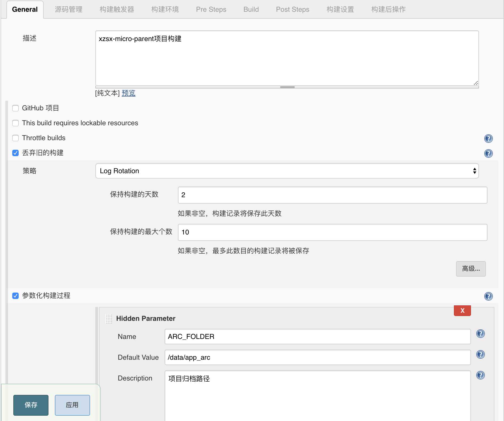Image resolution: width=504 pixels, height=421 pixels.
Task: Open help for 参数化构建过程 option
Action: (x=488, y=296)
